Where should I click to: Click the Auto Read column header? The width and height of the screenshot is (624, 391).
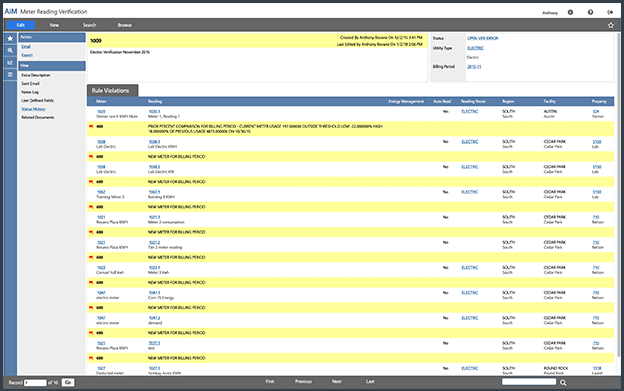(442, 101)
